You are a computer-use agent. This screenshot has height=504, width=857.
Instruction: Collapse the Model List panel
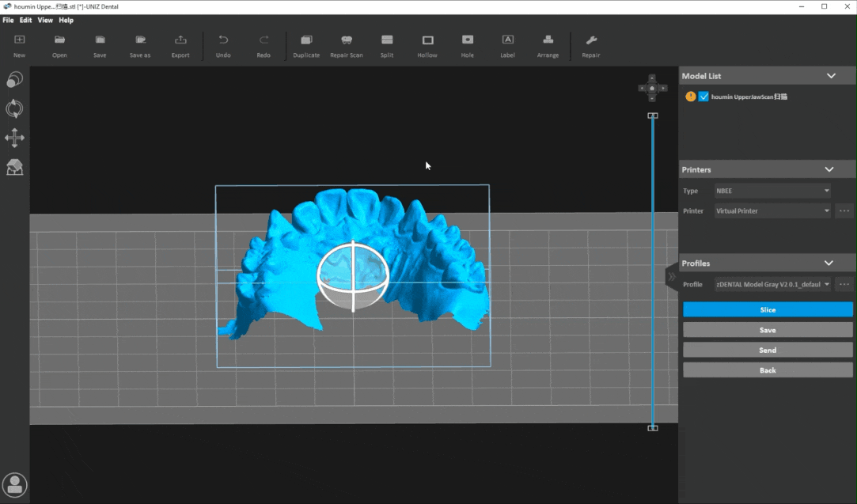click(831, 76)
